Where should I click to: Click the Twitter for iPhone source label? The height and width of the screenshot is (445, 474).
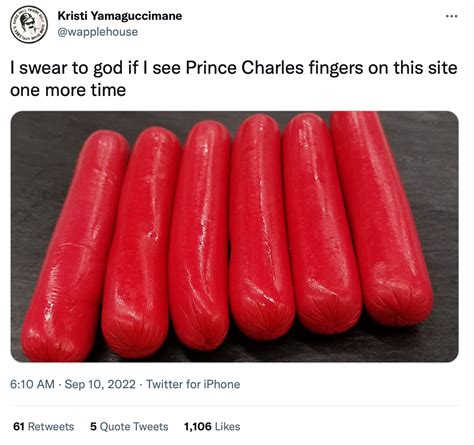(x=193, y=384)
